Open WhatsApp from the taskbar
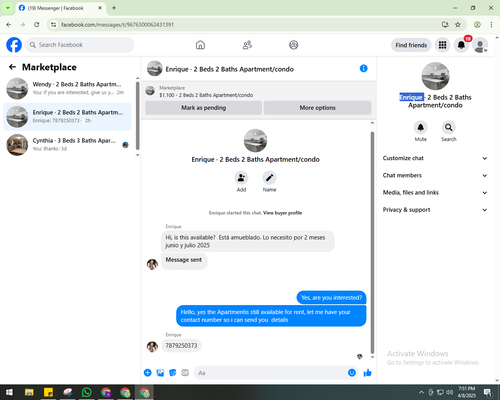The width and height of the screenshot is (500, 400). pos(87,392)
